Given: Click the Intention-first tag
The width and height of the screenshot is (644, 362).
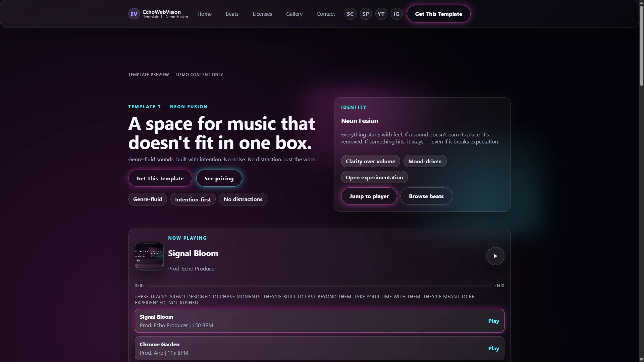Looking at the screenshot, I should click(193, 199).
